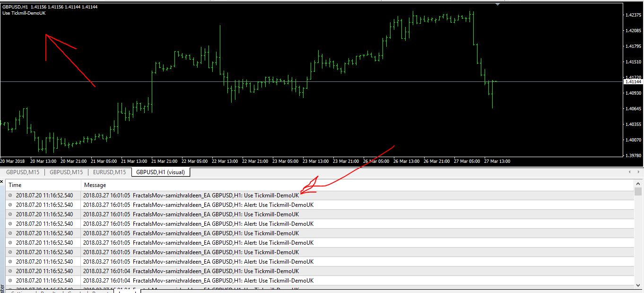Select the GBPUSD,H1 (visual) chart tab
644x293 pixels.
coord(160,172)
